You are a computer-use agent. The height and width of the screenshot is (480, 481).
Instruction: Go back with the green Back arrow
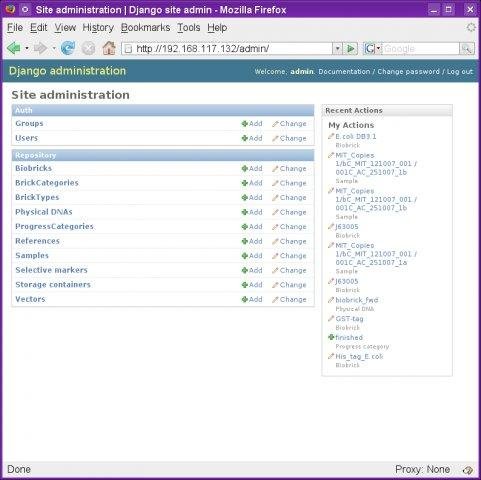14,49
